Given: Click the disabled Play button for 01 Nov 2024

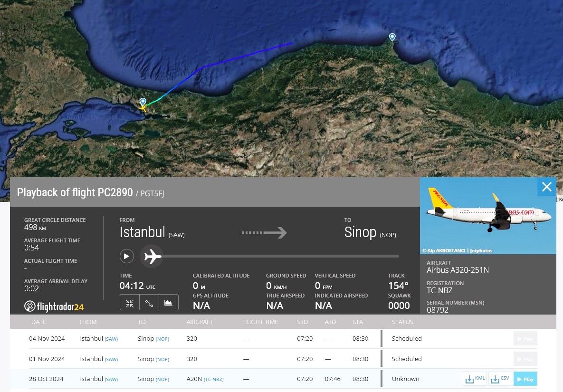Looking at the screenshot, I should click(525, 359).
